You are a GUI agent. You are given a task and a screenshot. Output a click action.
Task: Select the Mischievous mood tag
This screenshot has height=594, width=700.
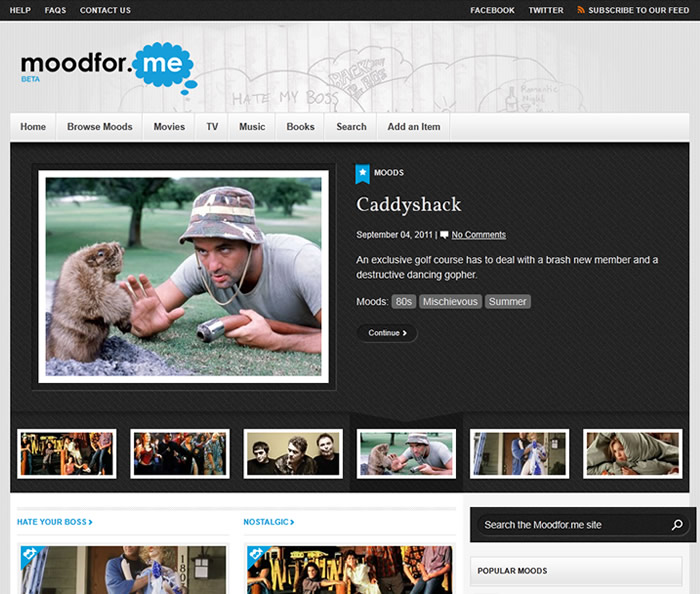[x=450, y=302]
